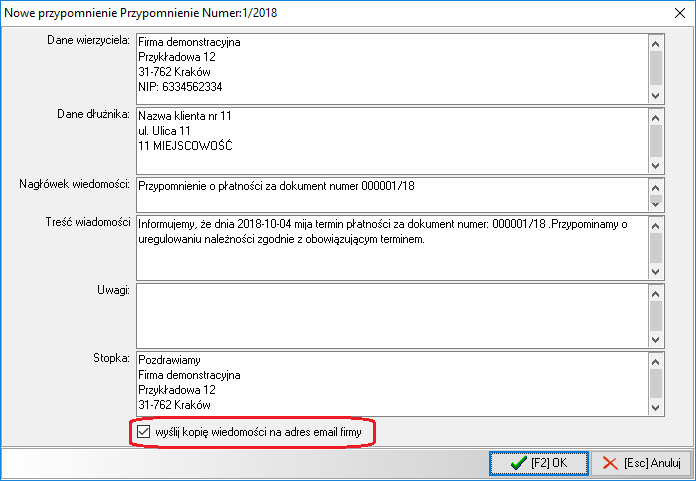696x481 pixels.
Task: Click inside the Stopka text field
Action: 390,382
